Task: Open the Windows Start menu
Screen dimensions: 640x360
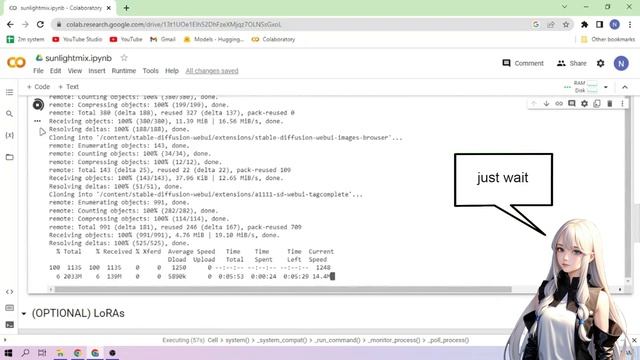Action: (x=8, y=353)
